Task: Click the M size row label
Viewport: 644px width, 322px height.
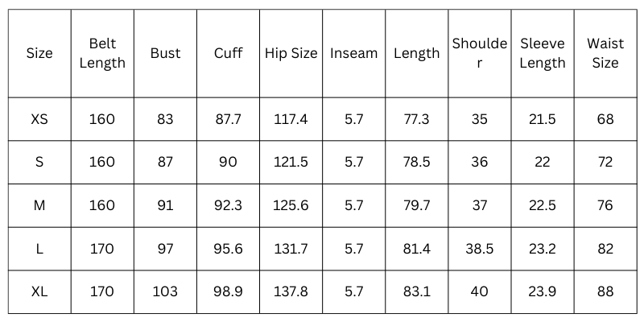Action: pos(39,205)
